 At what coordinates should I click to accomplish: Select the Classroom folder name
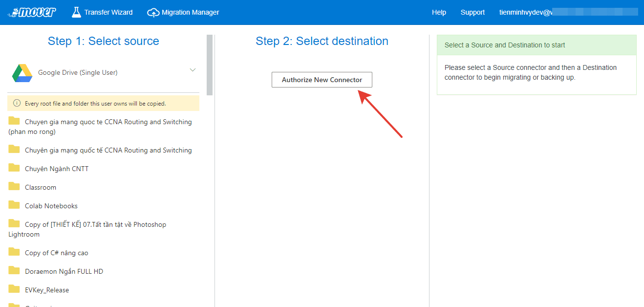coord(41,187)
